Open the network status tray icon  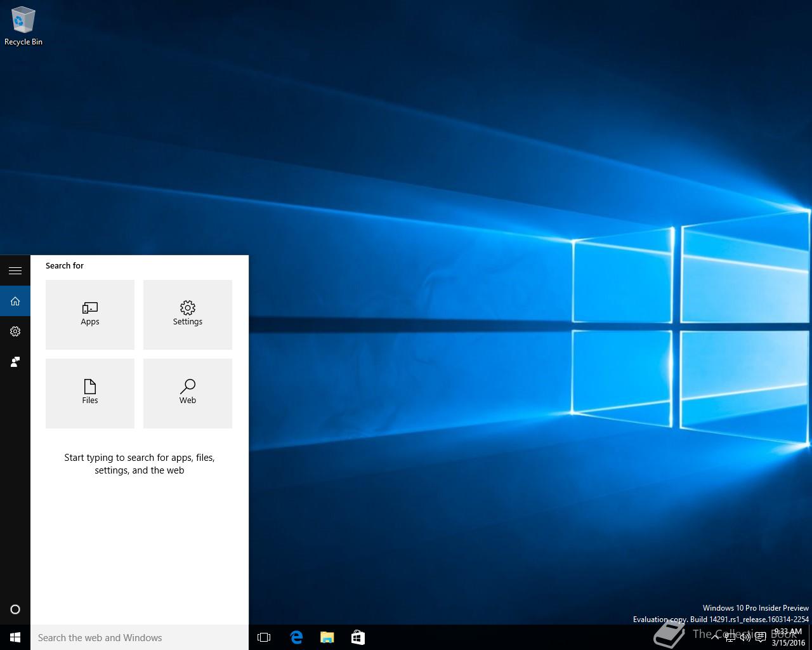[x=730, y=637]
